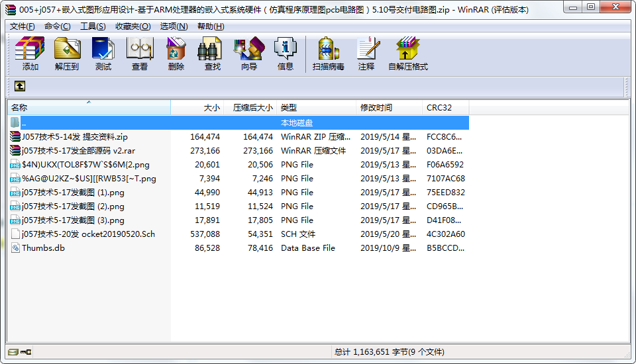Click the 本地磁盘 type cell

click(297, 123)
